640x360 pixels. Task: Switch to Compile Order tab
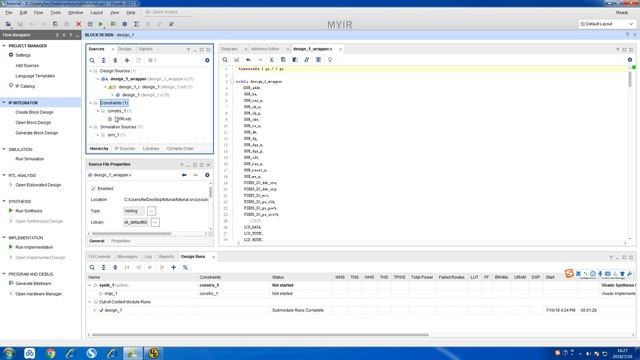tap(180, 149)
